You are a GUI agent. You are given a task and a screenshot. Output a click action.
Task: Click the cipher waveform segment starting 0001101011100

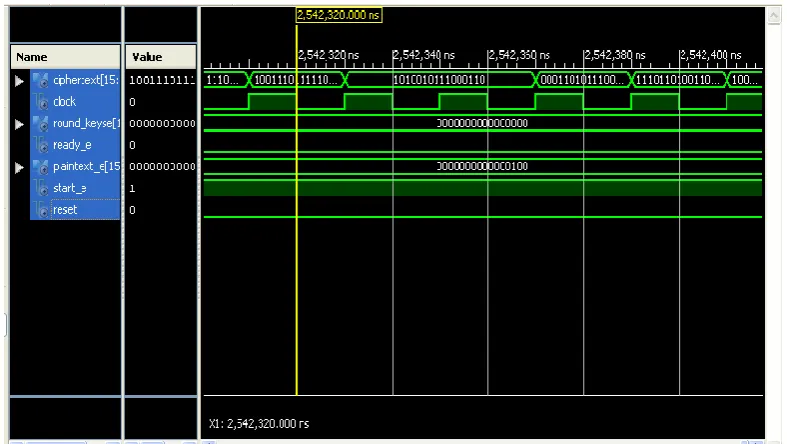[582, 80]
